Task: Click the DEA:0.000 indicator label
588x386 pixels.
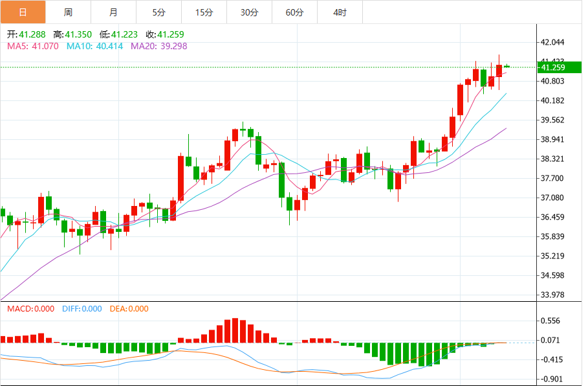Action: coord(129,309)
